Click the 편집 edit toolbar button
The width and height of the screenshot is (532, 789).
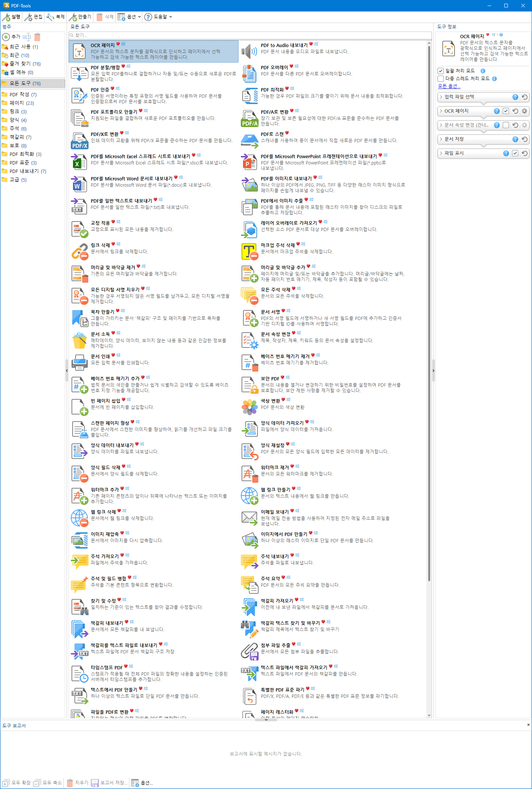(34, 17)
